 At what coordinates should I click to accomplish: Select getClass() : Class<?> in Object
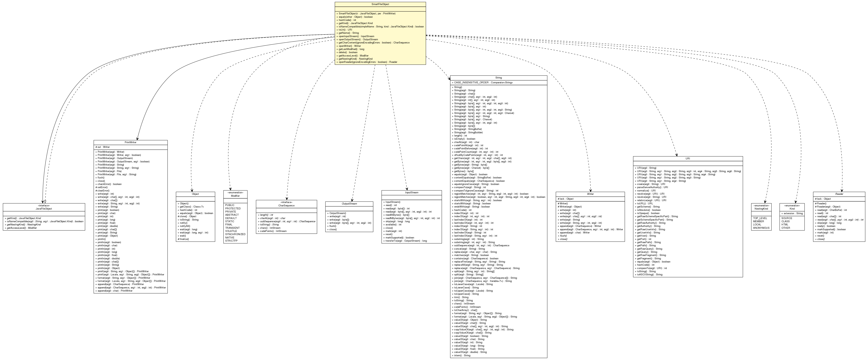click(191, 207)
